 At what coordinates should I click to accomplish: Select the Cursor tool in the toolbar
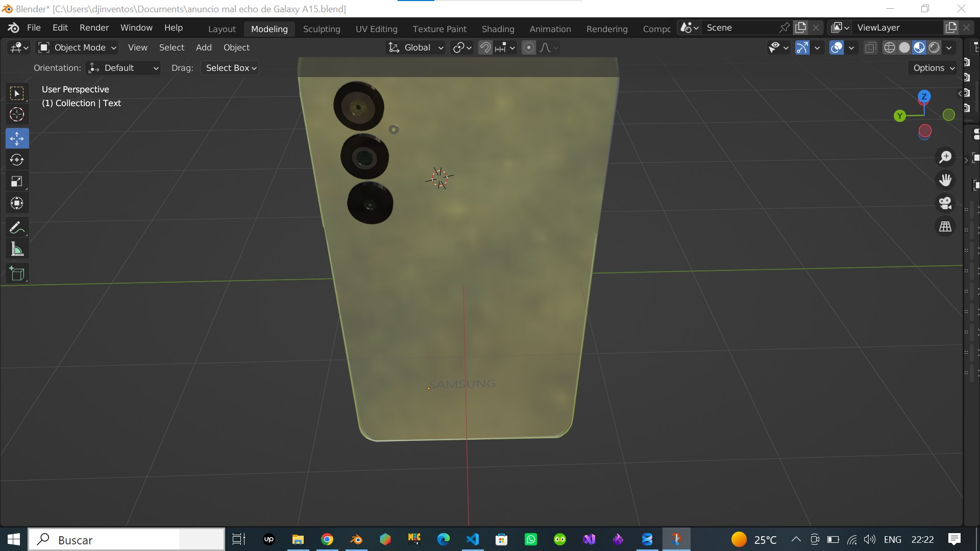(17, 115)
